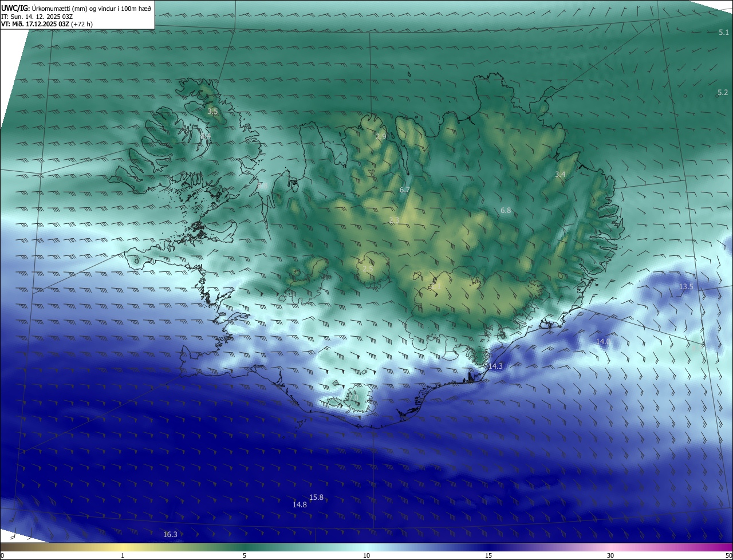Click the 15.8 value south of Iceland
Screen dimensions: 733x560
316,497
